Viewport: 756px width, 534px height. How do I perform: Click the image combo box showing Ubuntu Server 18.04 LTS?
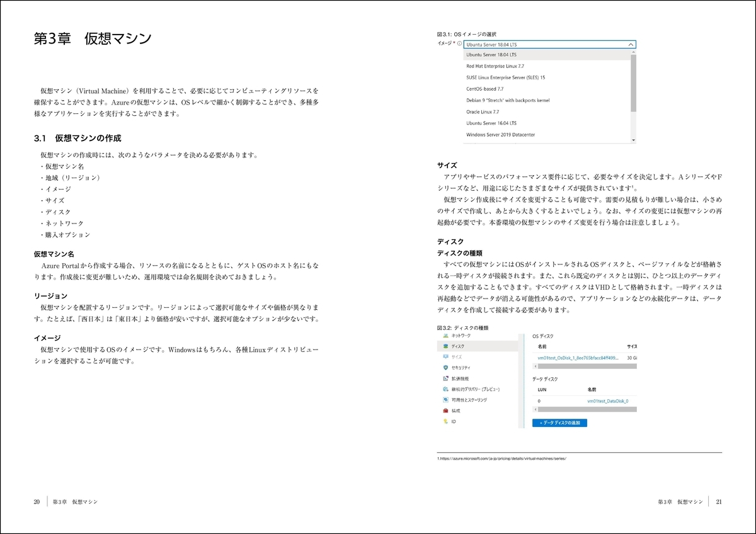(x=549, y=45)
